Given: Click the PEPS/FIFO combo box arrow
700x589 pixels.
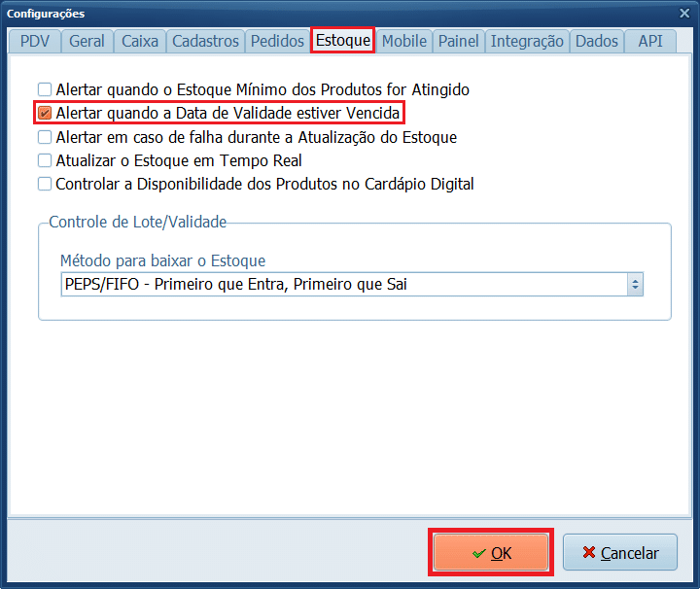Looking at the screenshot, I should [635, 284].
